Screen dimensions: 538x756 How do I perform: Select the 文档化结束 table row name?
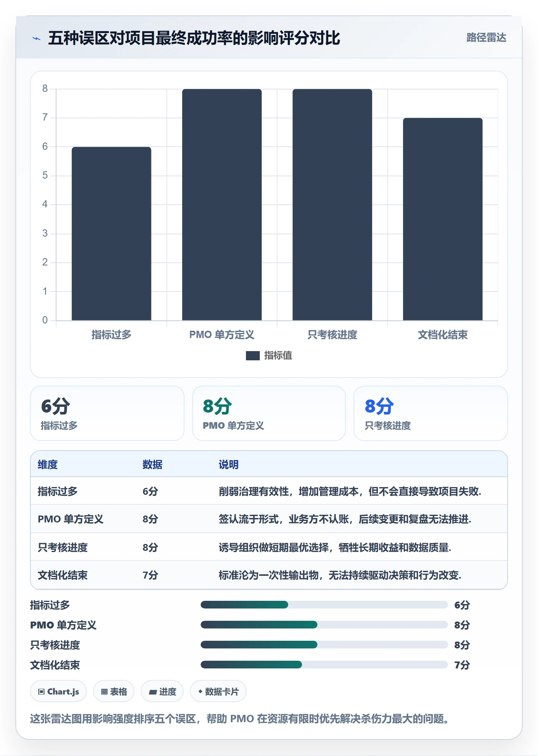63,575
